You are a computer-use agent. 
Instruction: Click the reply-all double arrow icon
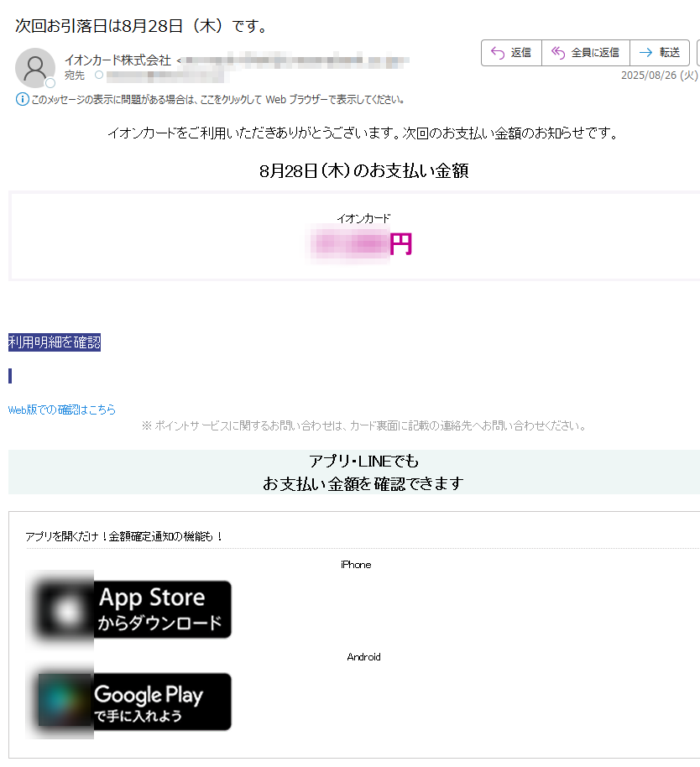click(558, 53)
